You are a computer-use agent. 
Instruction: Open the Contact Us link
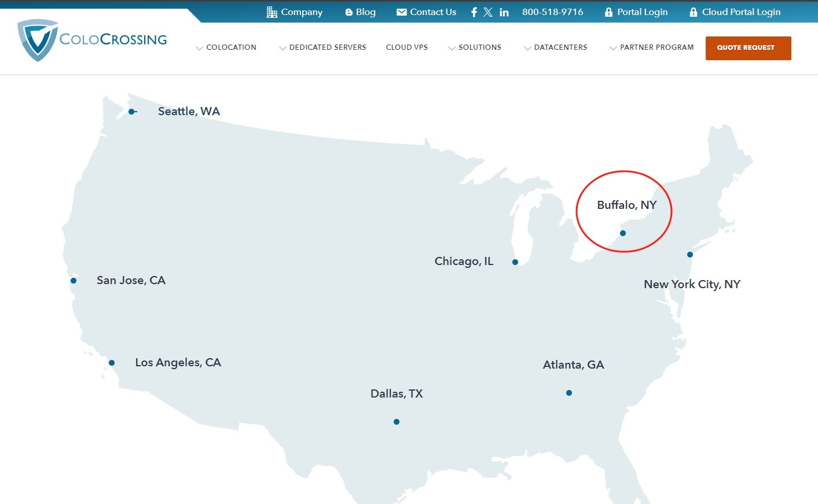433,12
